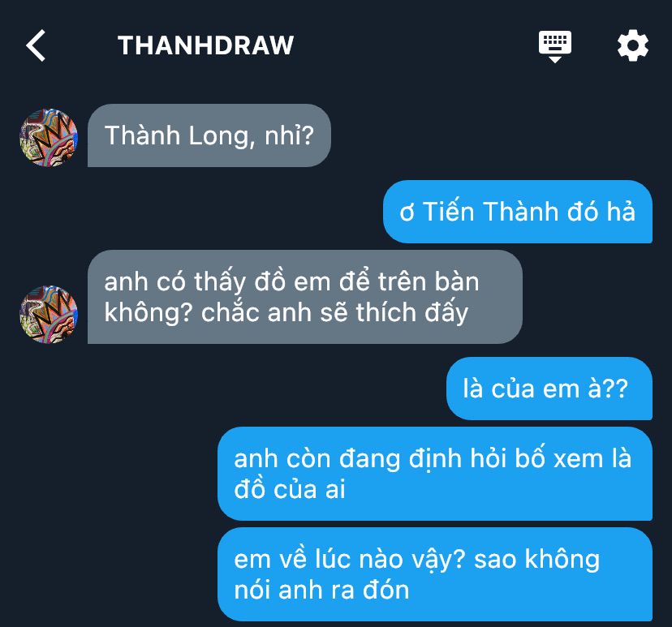Open the THANHDRAW chat title
The image size is (672, 627).
[205, 45]
